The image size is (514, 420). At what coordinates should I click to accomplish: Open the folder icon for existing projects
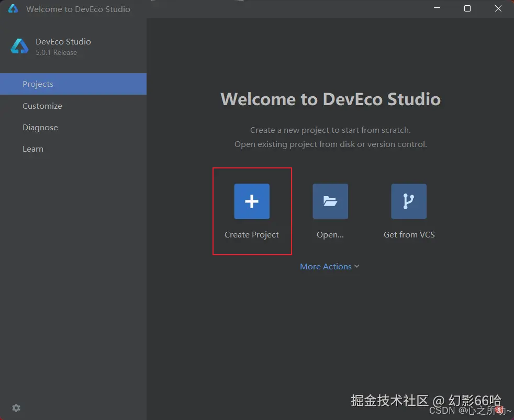pyautogui.click(x=330, y=201)
